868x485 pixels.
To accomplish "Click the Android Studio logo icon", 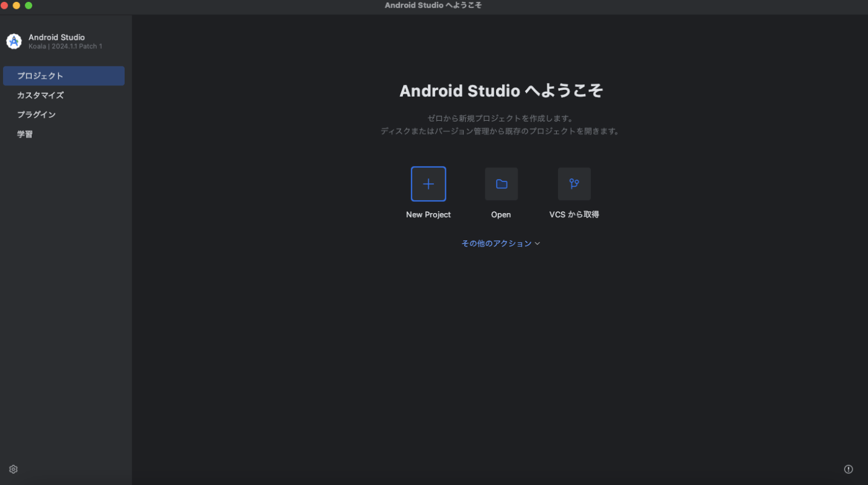I will coord(14,42).
